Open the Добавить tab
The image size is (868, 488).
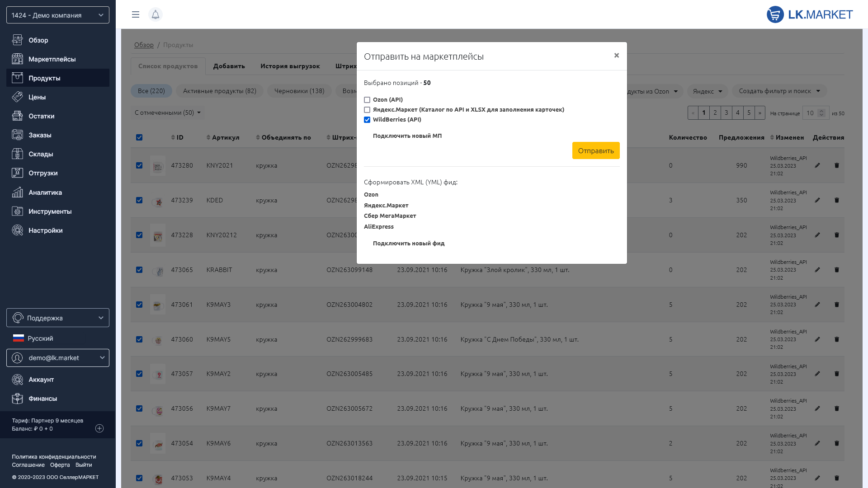point(229,66)
